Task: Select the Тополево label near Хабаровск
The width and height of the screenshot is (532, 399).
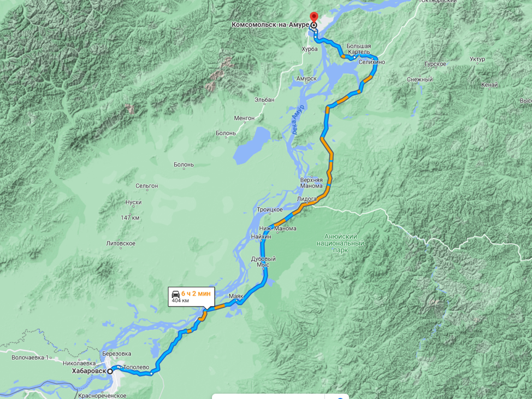Action: (x=136, y=367)
